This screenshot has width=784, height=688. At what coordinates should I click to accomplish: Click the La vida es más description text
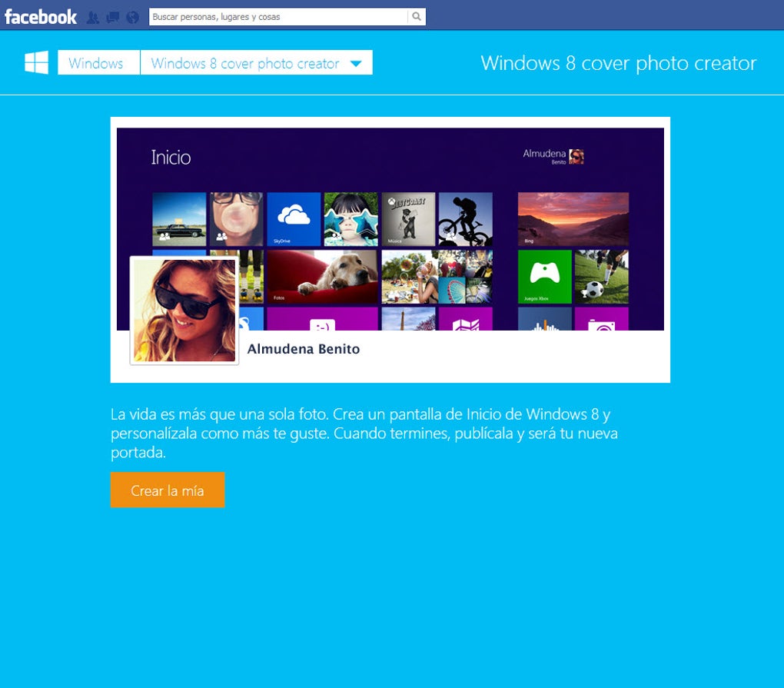pos(364,433)
